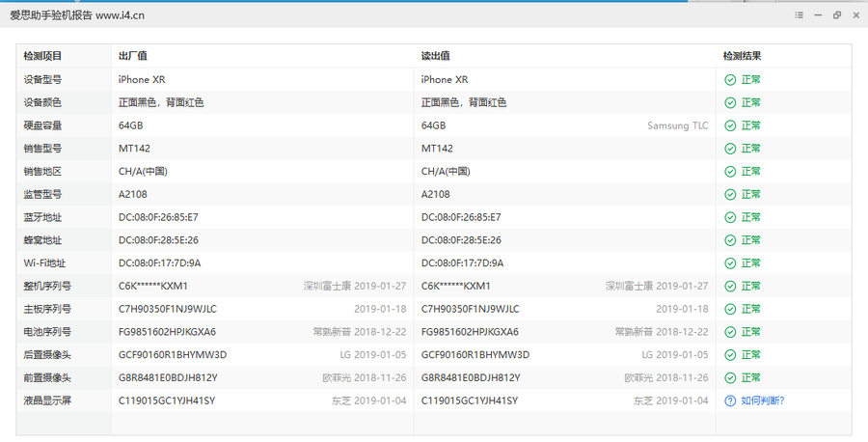Image resolution: width=868 pixels, height=442 pixels.
Task: Click the green check icon in 销售地区 row
Action: 730,172
